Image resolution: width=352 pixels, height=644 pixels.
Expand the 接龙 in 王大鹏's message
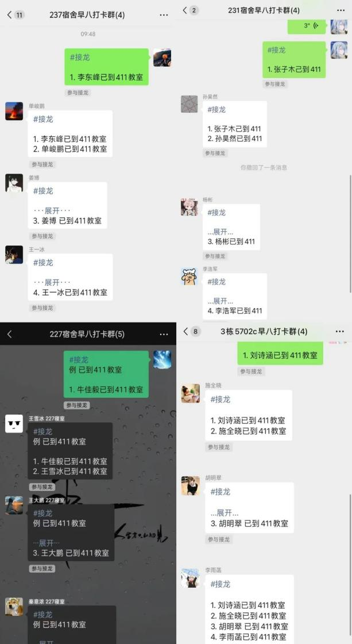click(47, 543)
